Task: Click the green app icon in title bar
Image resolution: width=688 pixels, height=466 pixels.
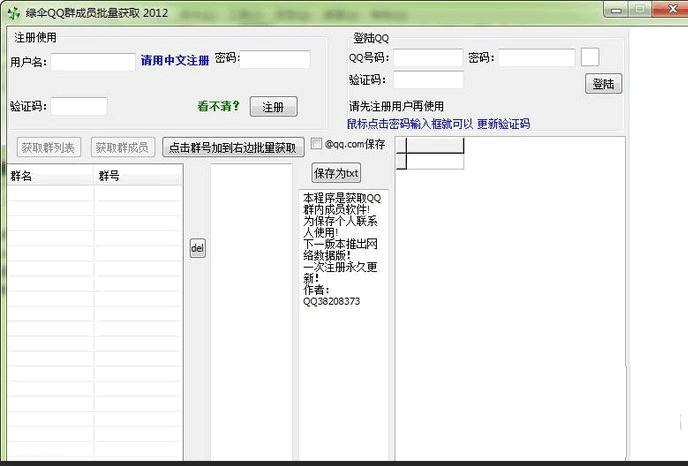Action: click(x=14, y=13)
